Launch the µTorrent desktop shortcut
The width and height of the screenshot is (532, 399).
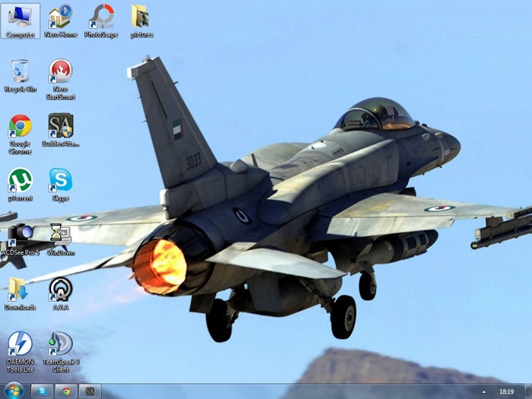[21, 185]
